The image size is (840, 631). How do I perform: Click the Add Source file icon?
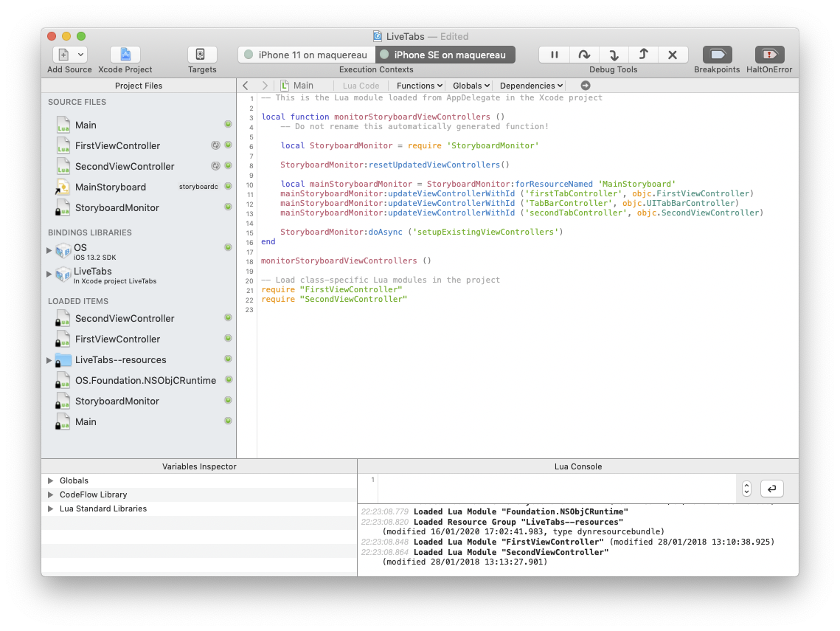click(x=63, y=55)
